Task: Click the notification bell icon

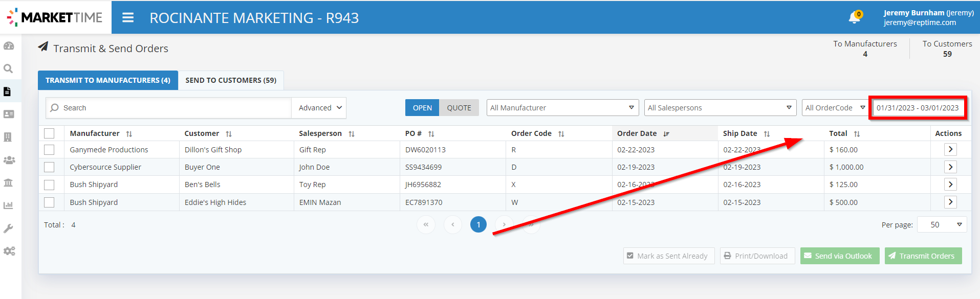Action: tap(854, 18)
